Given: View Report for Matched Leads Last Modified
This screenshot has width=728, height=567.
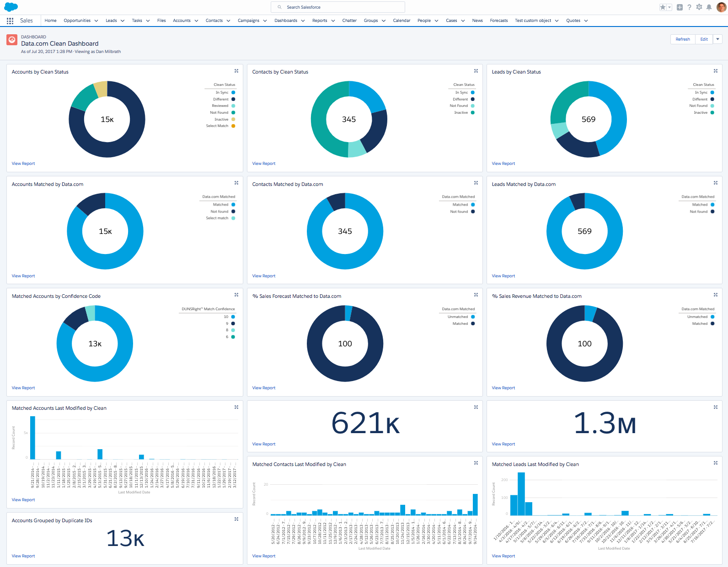Looking at the screenshot, I should 503,556.
